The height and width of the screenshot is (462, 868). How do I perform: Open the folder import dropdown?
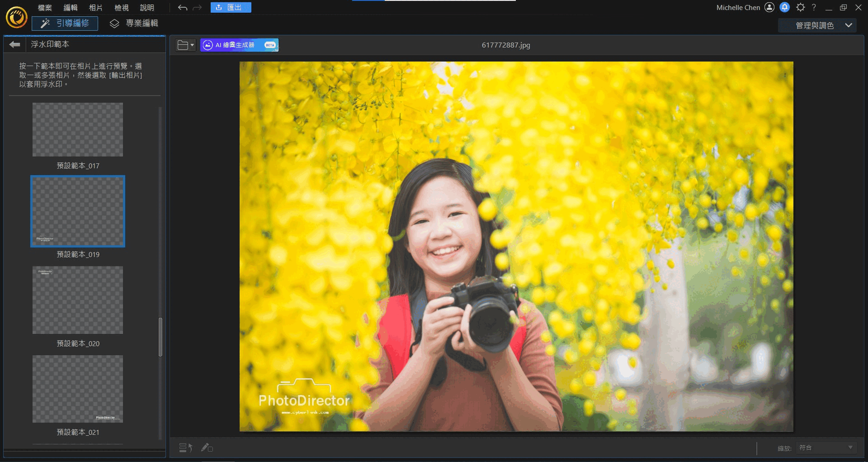(x=185, y=45)
